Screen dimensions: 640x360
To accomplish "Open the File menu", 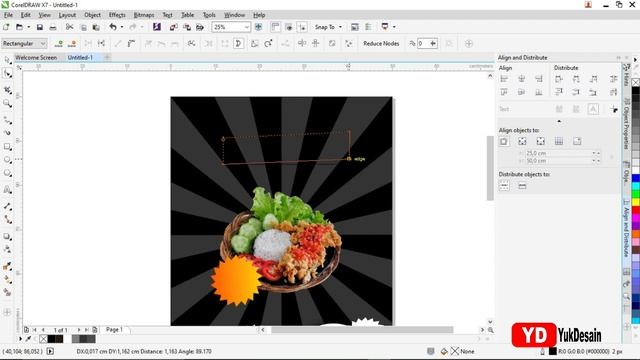I will [8, 15].
